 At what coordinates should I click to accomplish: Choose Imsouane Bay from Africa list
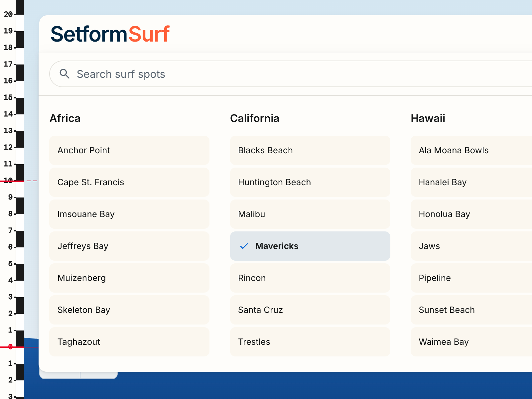tap(129, 214)
